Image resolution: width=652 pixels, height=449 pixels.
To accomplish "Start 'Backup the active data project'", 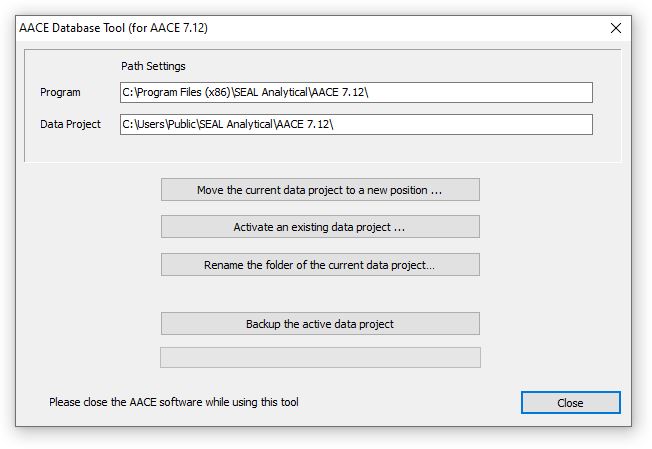I will (x=320, y=324).
